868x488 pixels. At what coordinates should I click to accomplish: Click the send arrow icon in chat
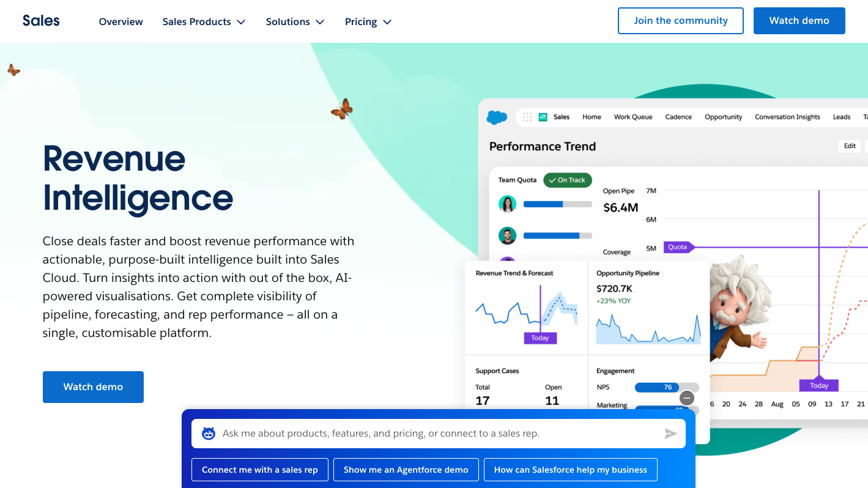click(x=671, y=434)
